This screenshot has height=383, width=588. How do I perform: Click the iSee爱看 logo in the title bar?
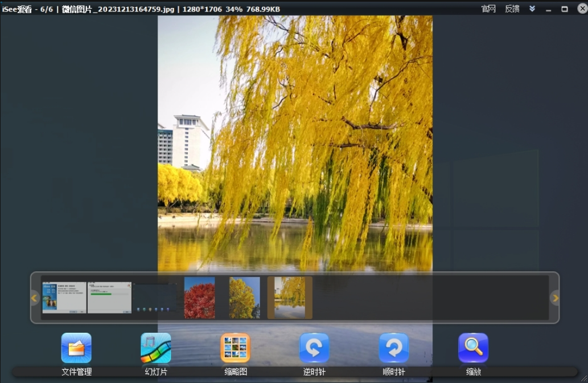(x=16, y=9)
